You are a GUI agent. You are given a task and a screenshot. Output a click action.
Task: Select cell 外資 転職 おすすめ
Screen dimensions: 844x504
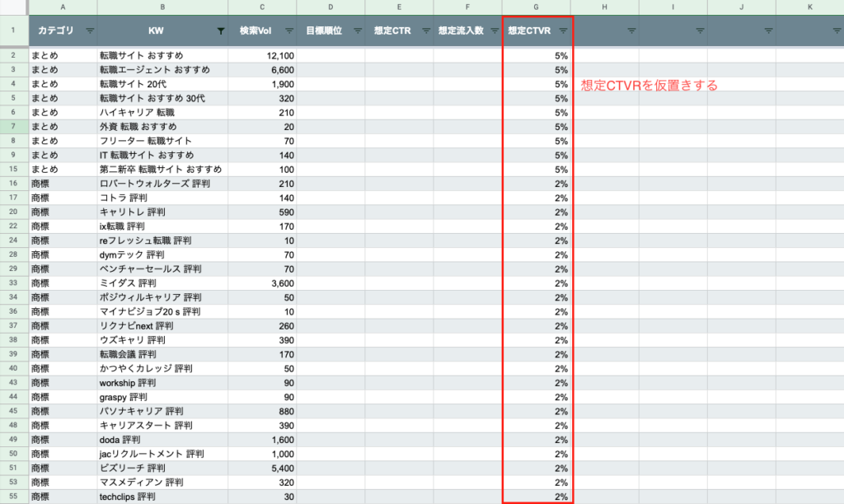tap(162, 126)
